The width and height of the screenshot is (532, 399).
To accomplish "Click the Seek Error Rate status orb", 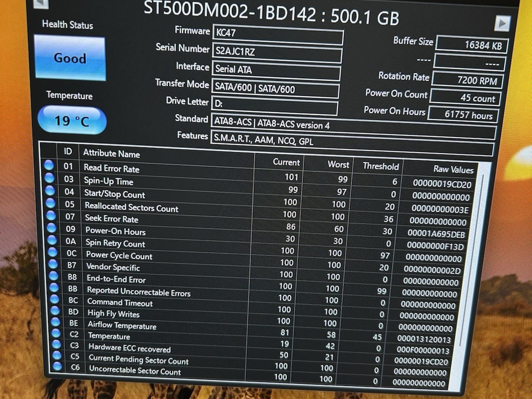I will (x=51, y=215).
